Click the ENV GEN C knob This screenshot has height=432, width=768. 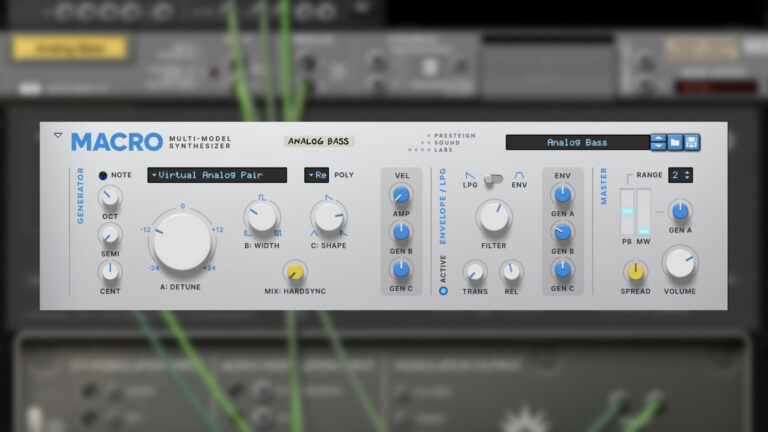(562, 269)
